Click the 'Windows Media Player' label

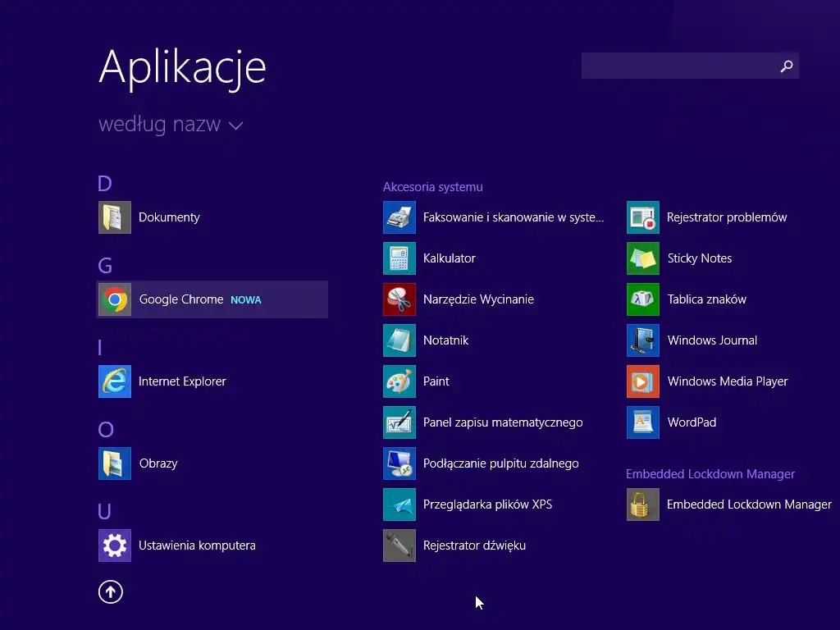click(728, 381)
